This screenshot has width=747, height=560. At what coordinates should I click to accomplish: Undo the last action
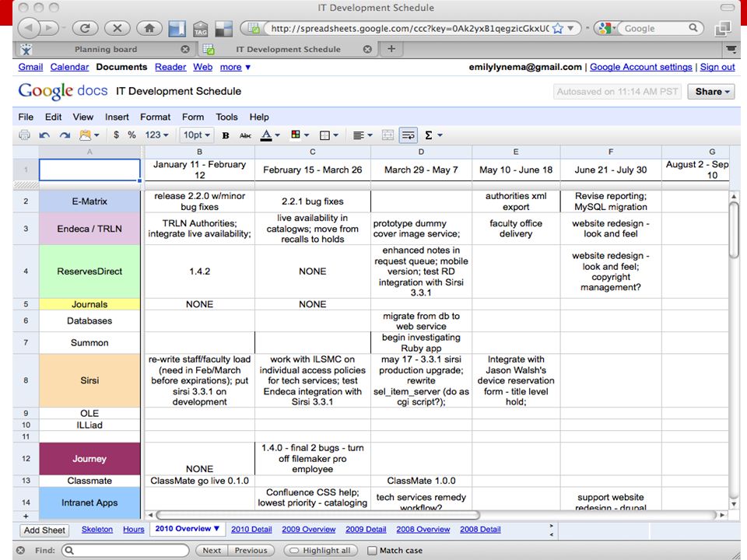point(44,135)
